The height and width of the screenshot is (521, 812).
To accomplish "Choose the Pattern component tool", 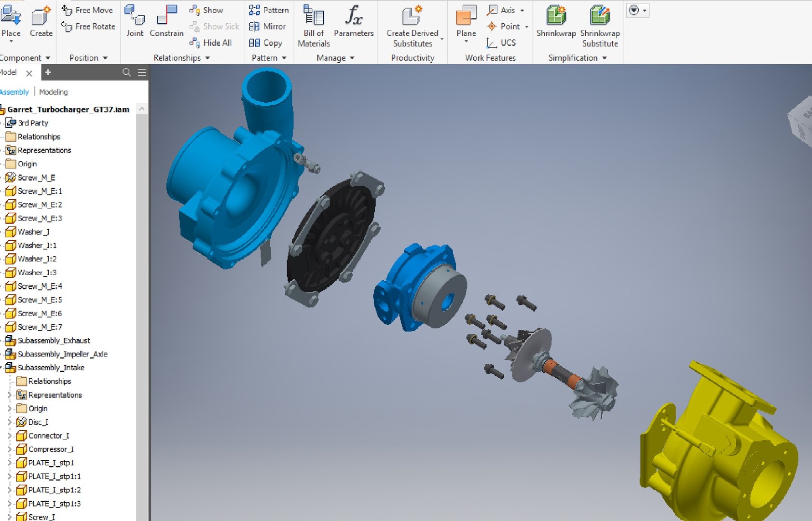I will point(269,10).
